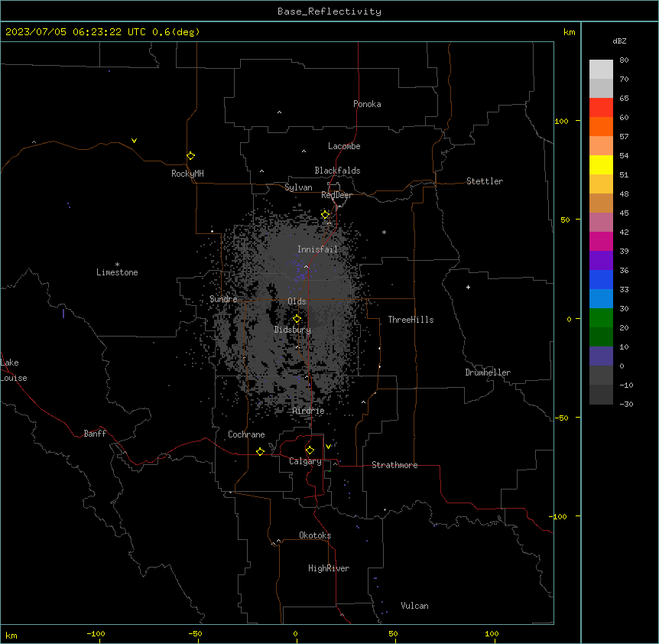Click the Olds town label
659x644 pixels.
point(297,301)
